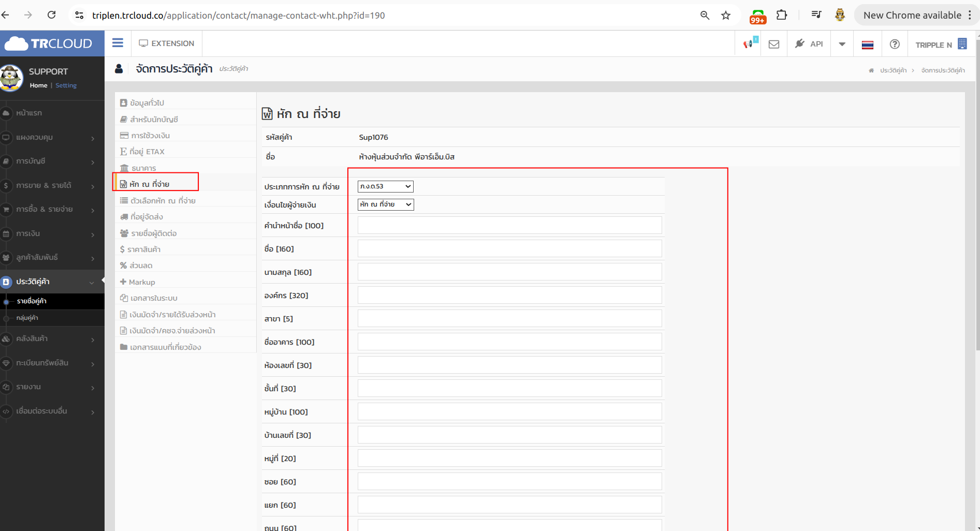Go to Home link under SUPPORT
Viewport: 980px width, 531px height.
38,85
